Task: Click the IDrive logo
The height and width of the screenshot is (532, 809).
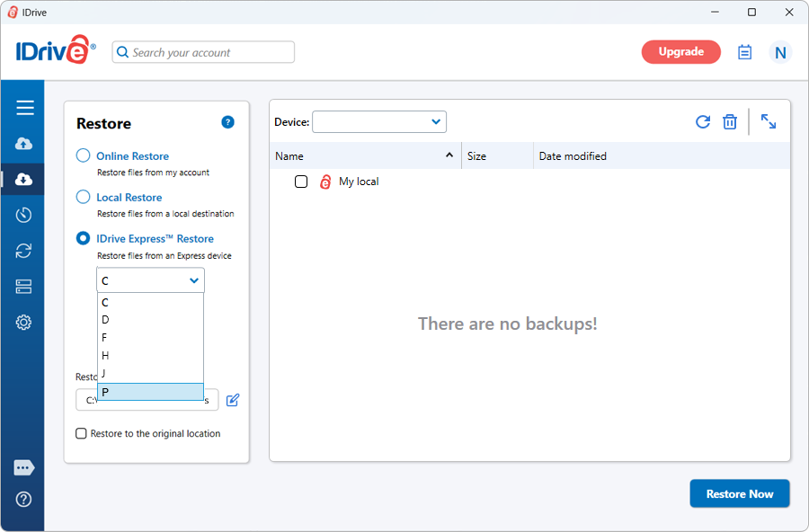Action: pos(55,50)
